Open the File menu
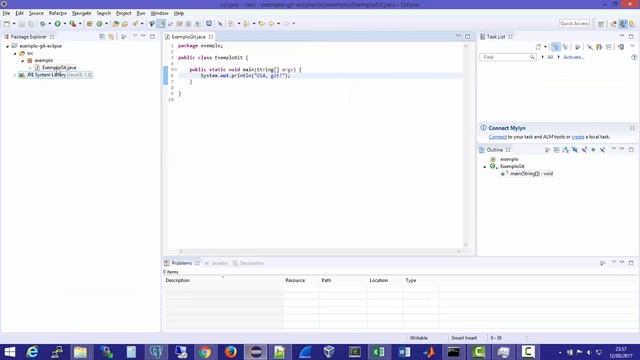 6,13
